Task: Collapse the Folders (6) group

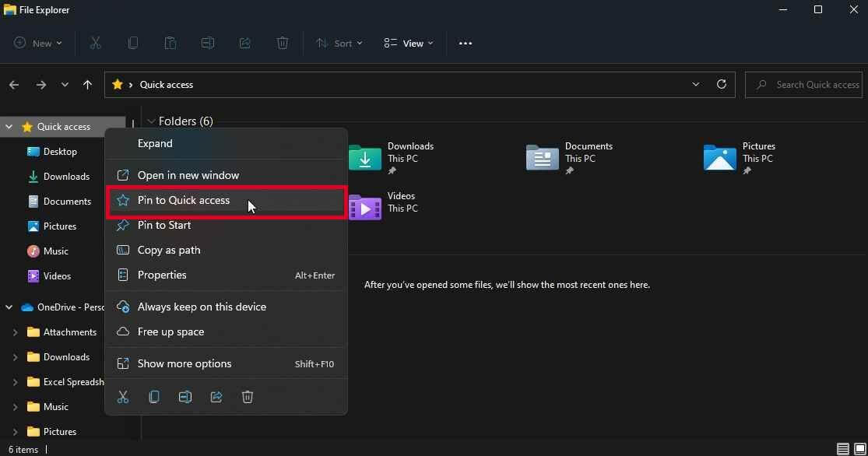Action: coord(151,121)
